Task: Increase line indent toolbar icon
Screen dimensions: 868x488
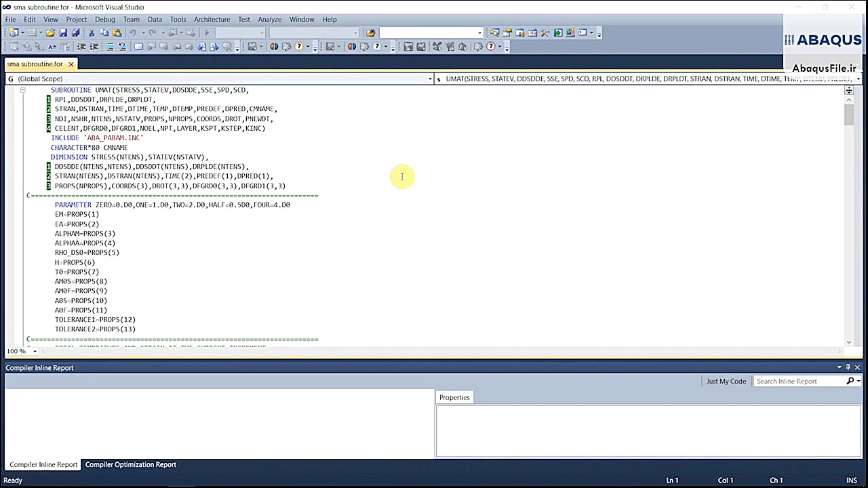Action: [94, 47]
